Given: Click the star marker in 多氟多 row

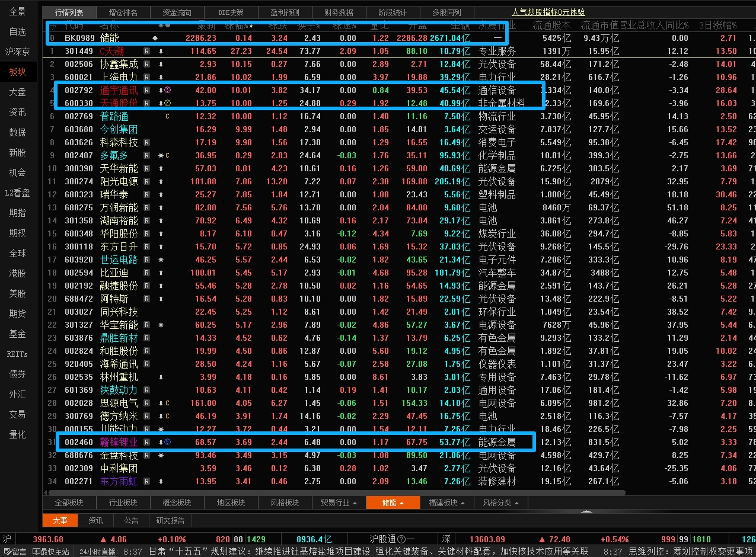Looking at the screenshot, I should [161, 155].
